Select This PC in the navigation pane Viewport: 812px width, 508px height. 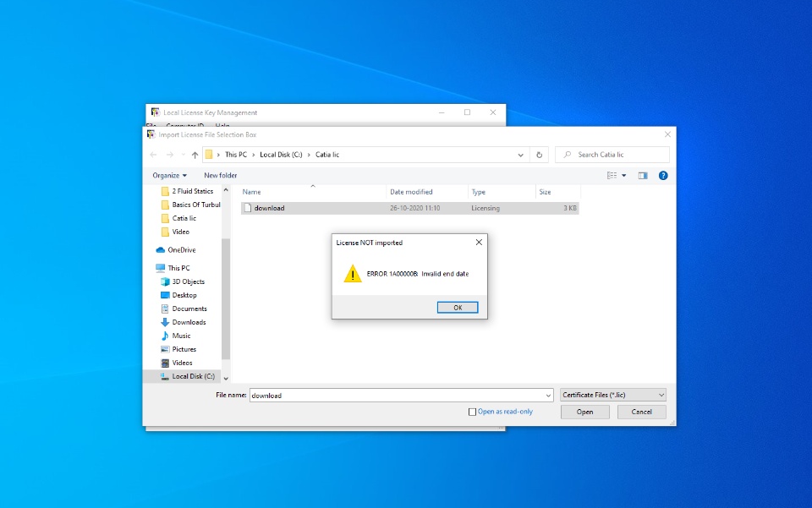point(173,268)
